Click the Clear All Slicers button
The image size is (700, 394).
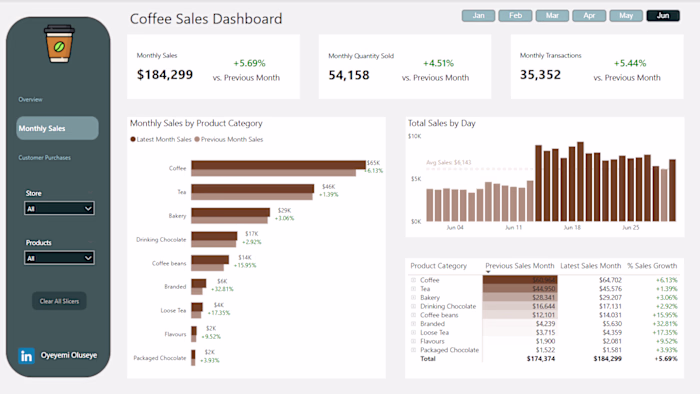tap(59, 301)
